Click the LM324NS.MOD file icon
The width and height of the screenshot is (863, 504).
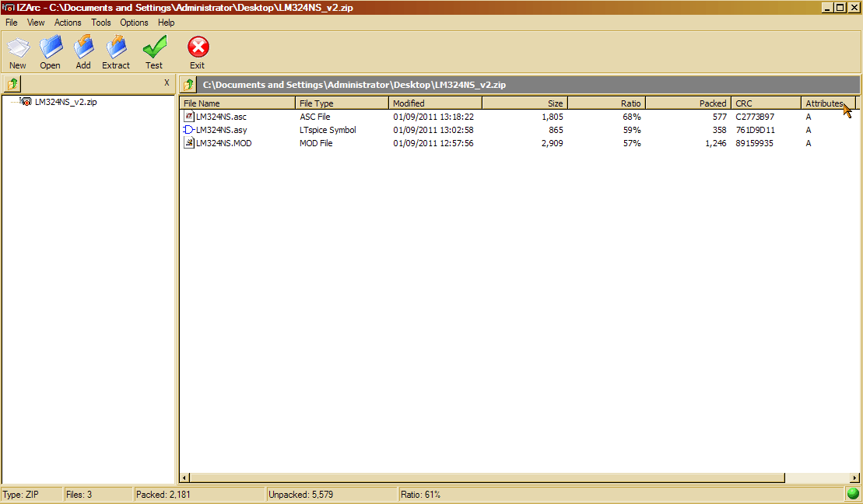(189, 143)
